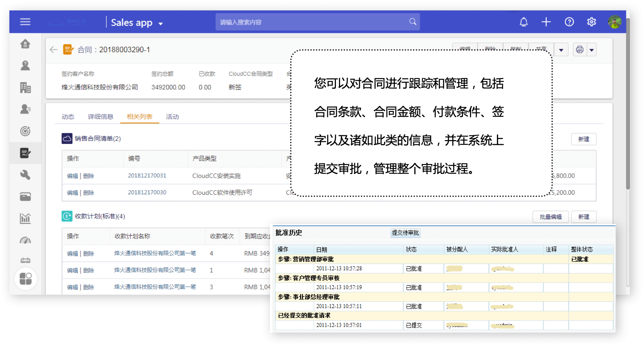Screen dimensions: 644x346
Task: Switch to the 动态 tab
Action: pyautogui.click(x=68, y=117)
